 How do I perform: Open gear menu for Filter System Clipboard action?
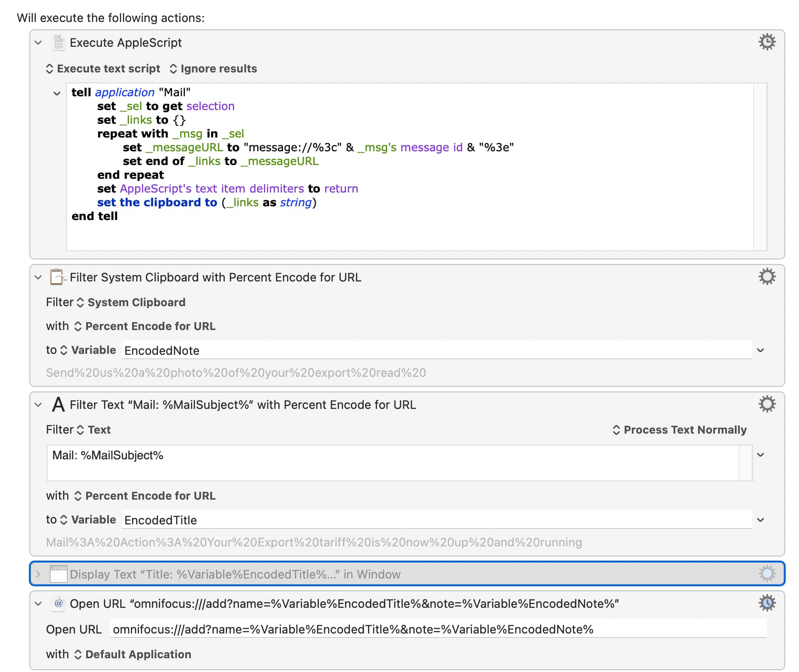point(767,277)
